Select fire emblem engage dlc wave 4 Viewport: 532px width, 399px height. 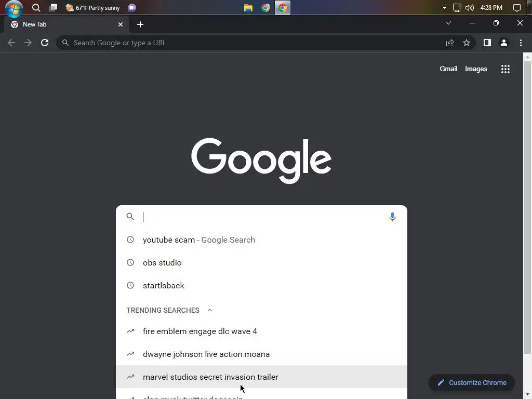click(x=261, y=331)
